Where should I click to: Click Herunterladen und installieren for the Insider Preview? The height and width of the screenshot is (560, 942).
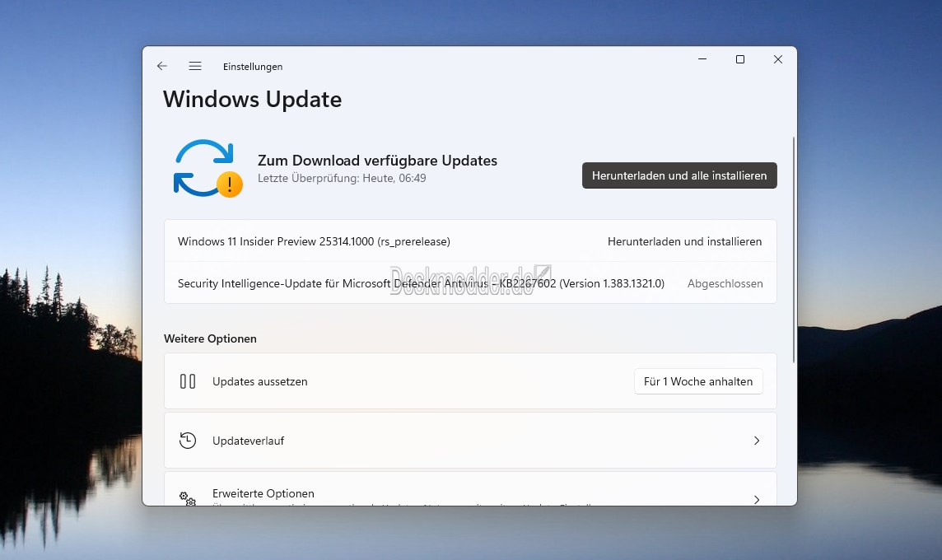coord(684,241)
